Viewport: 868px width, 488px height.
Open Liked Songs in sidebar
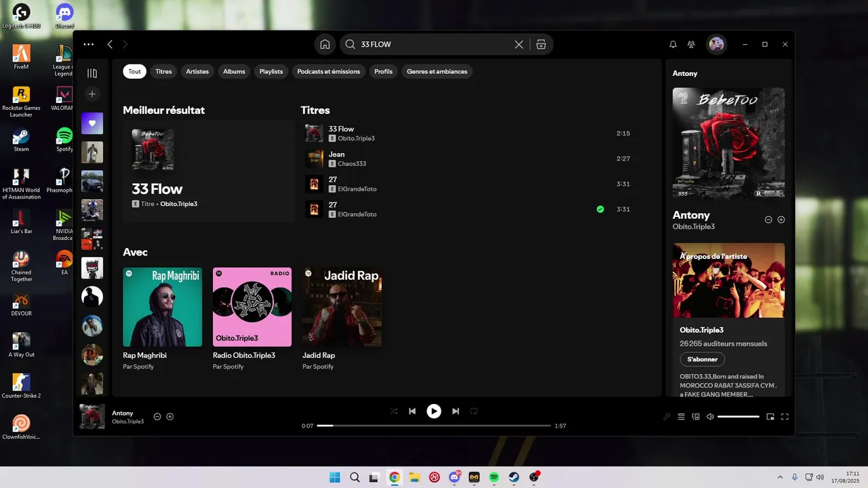pos(92,123)
